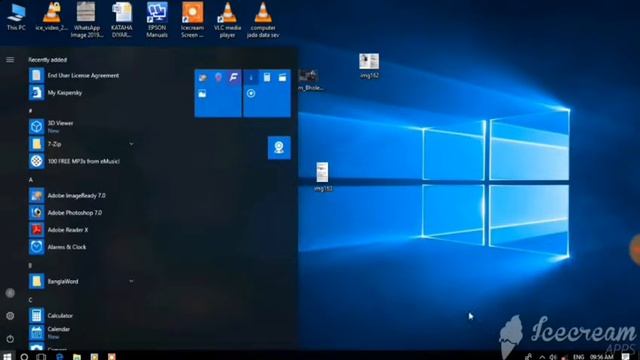640x360 pixels.
Task: Open the WhatsApp Image desktop file
Action: pyautogui.click(x=87, y=20)
